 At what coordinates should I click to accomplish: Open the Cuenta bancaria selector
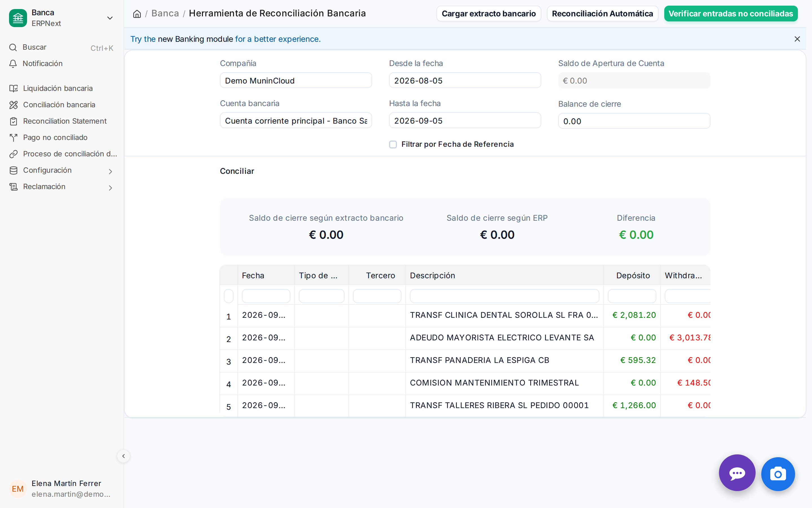[x=295, y=121]
